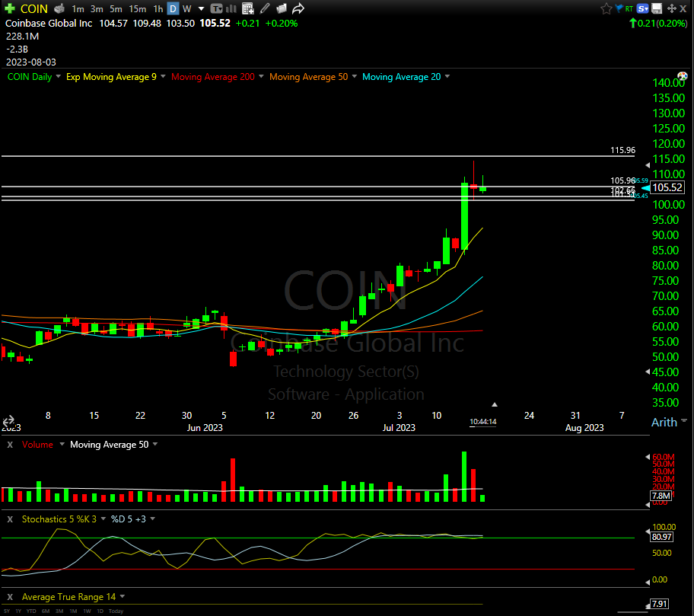
Task: Open the trade ticket icon beside COIN
Action: 59,8
